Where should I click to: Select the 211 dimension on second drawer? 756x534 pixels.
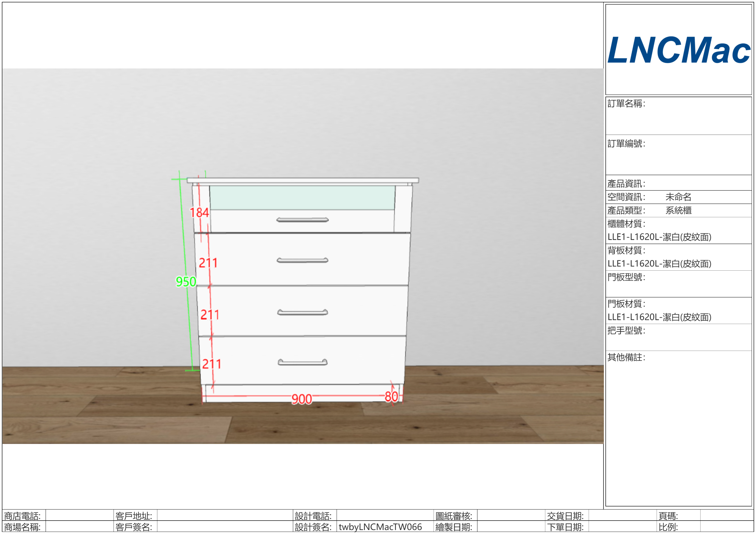pyautogui.click(x=208, y=263)
